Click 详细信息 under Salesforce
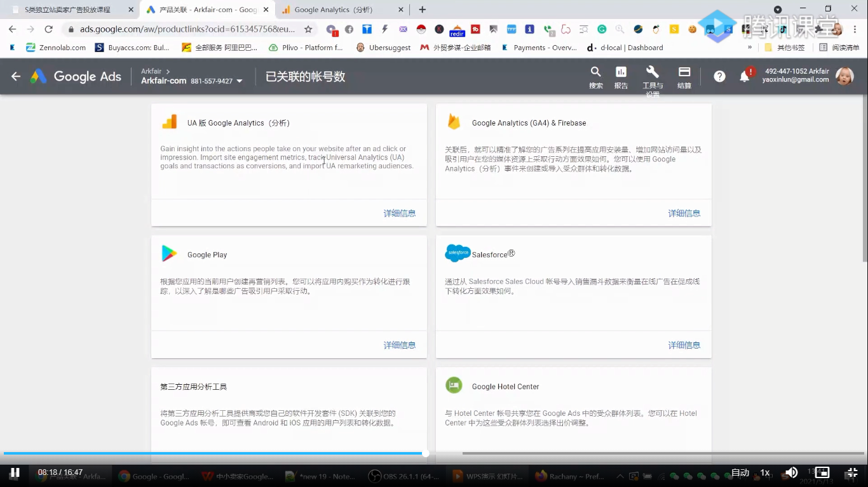 coord(684,345)
